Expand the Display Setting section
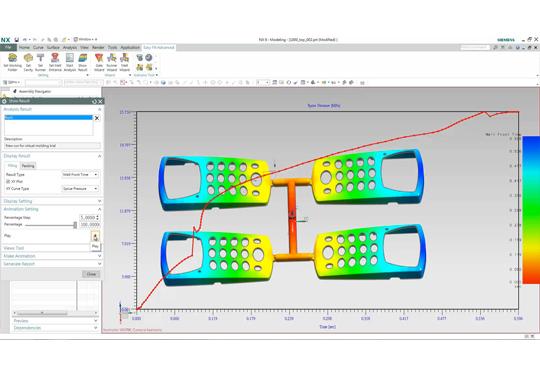The width and height of the screenshot is (540, 375). tap(52, 201)
